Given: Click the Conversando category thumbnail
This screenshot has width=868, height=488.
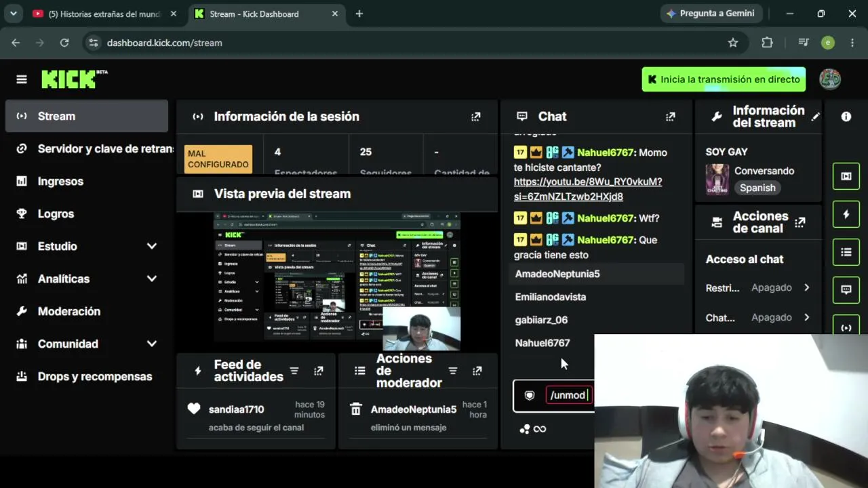Looking at the screenshot, I should click(717, 179).
